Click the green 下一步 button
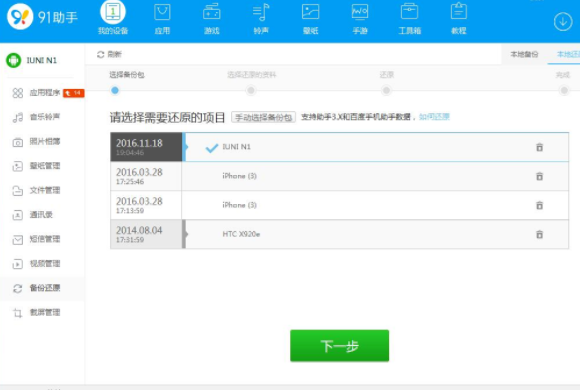580x390 pixels. tap(339, 346)
